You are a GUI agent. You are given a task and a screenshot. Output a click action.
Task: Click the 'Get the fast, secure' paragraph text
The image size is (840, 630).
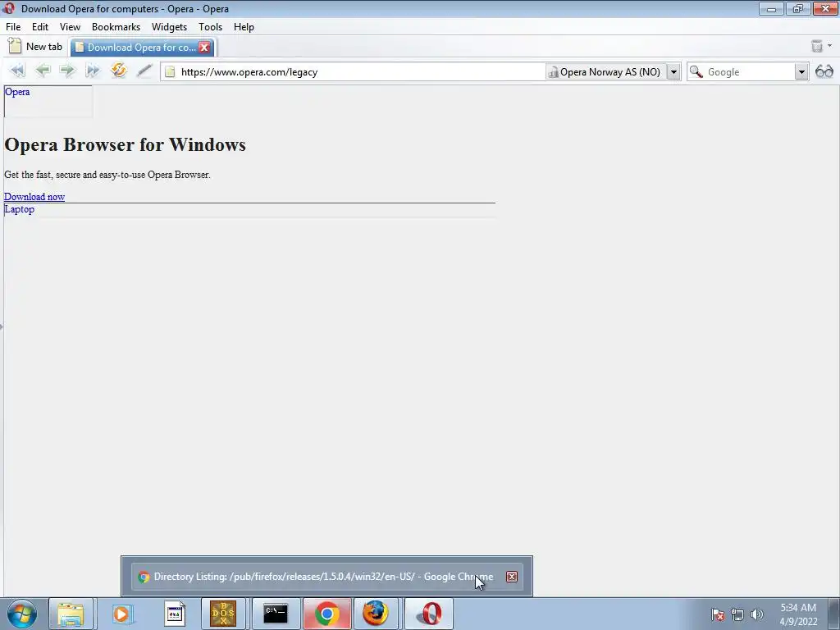click(x=107, y=175)
